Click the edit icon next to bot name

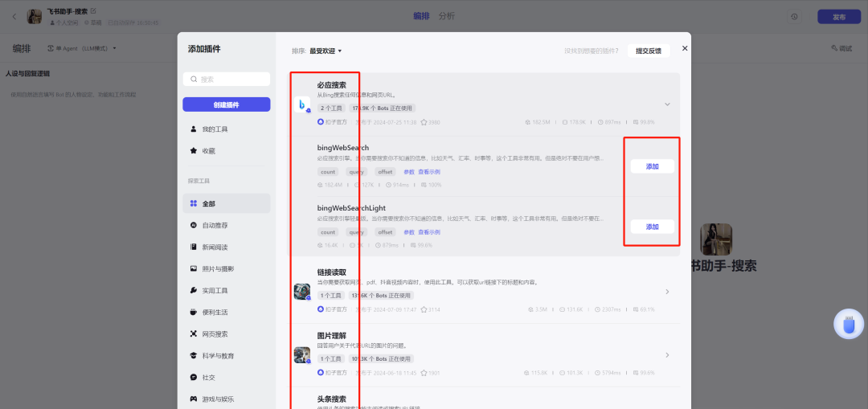(x=93, y=11)
